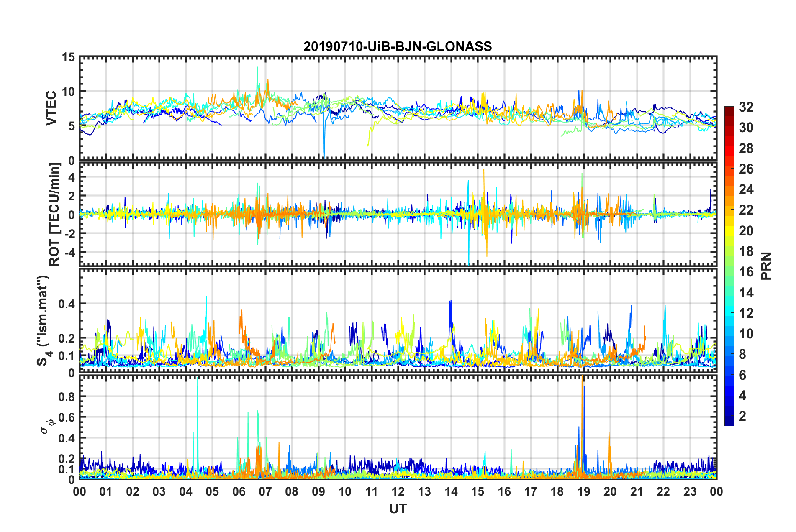Select the VTEC y-axis label

click(51, 108)
